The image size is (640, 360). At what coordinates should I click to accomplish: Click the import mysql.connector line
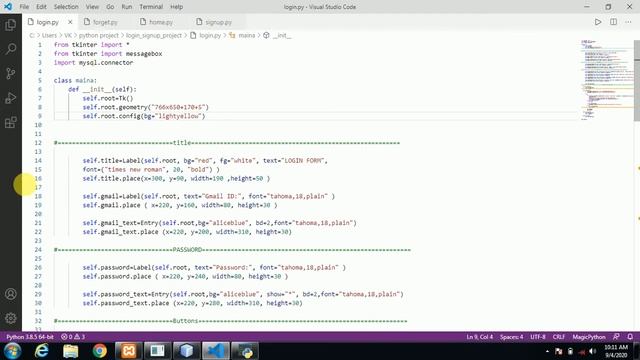click(93, 62)
